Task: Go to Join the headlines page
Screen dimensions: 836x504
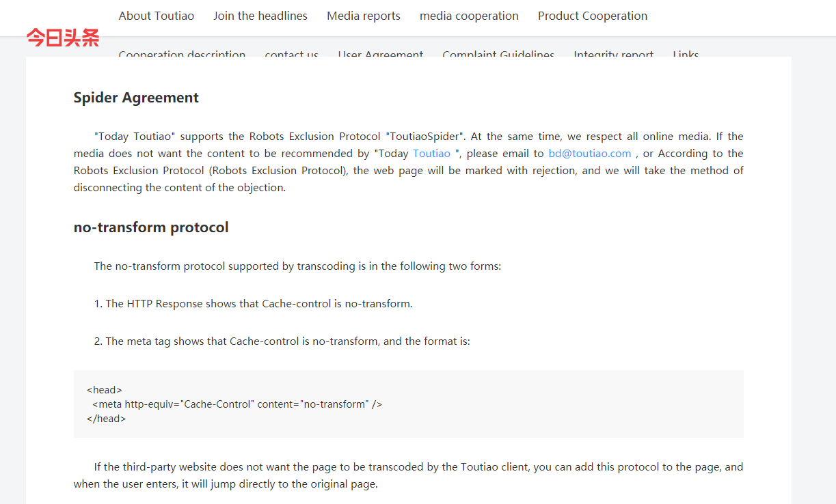Action: point(260,16)
